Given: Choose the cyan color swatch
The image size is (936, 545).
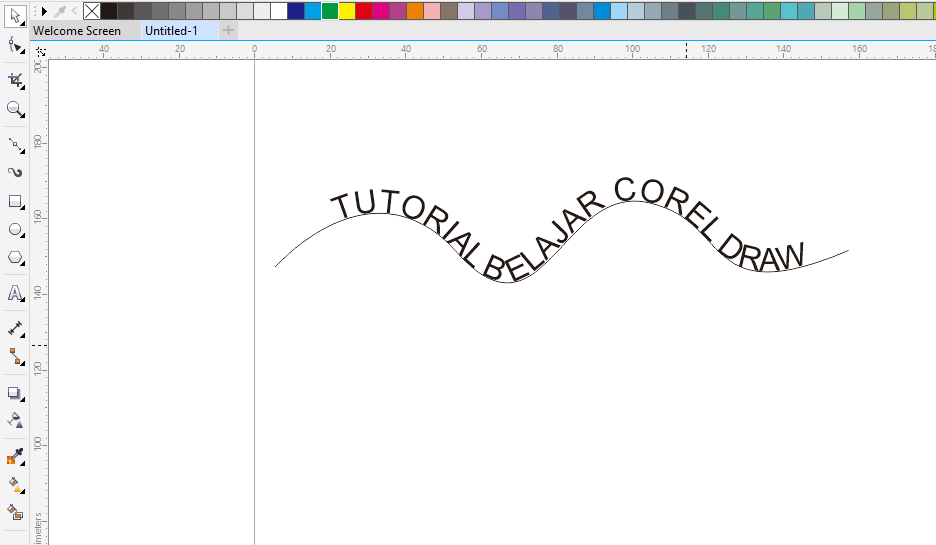Looking at the screenshot, I should tap(313, 11).
